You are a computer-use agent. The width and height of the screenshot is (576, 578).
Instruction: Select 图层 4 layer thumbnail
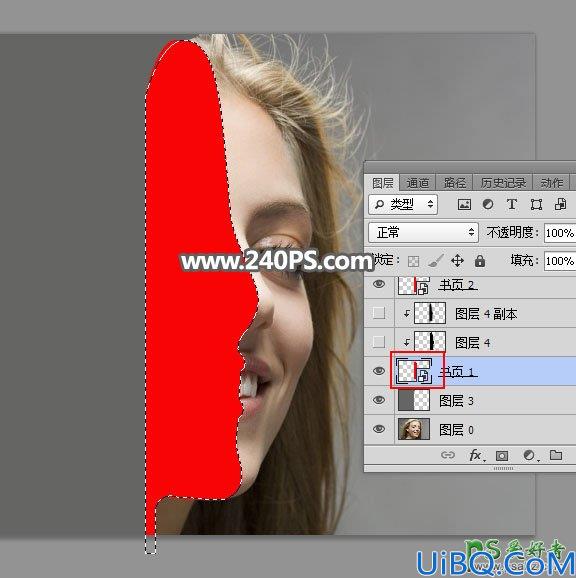click(x=430, y=342)
